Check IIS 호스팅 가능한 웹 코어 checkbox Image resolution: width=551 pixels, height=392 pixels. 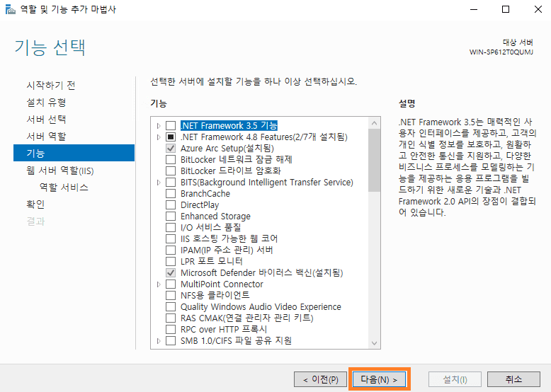171,238
